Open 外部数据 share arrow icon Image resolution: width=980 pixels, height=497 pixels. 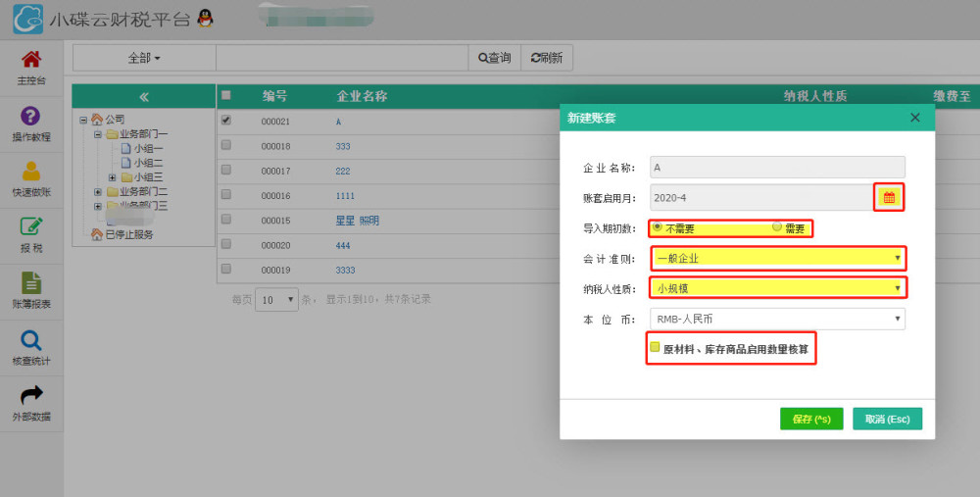point(31,395)
